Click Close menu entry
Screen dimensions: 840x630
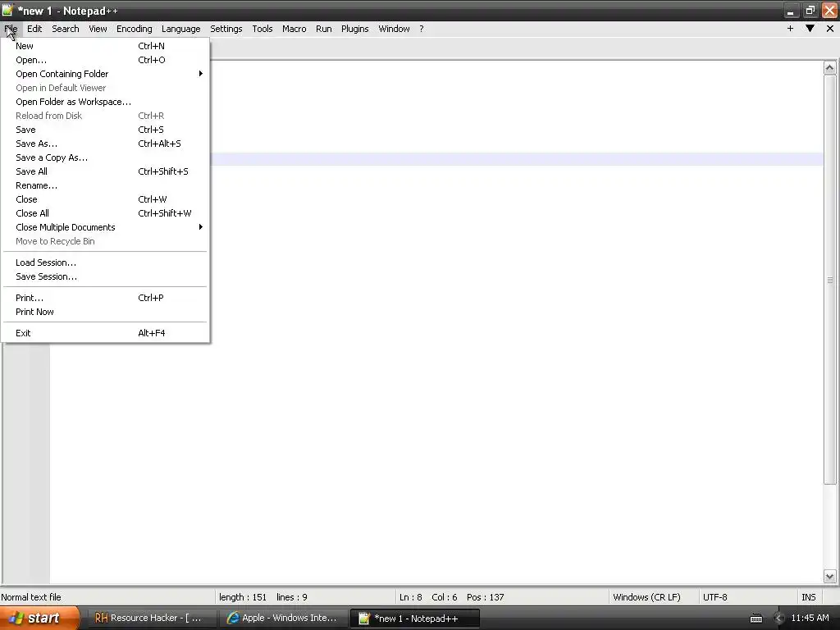[105, 199]
